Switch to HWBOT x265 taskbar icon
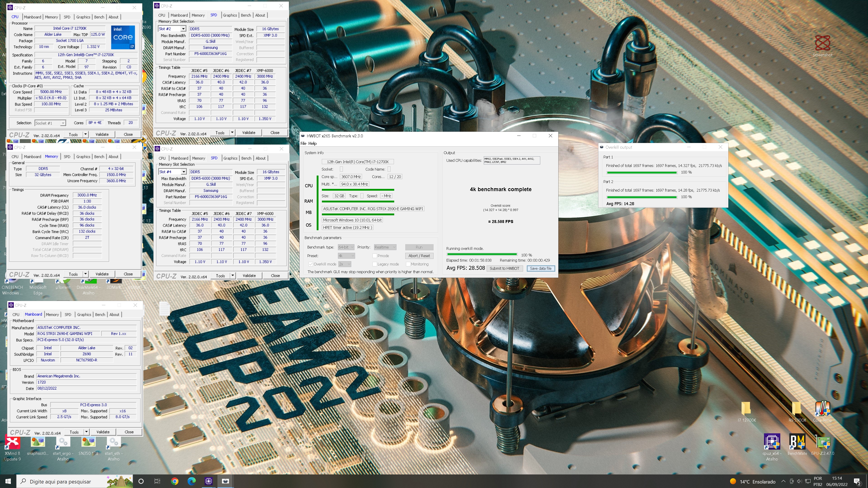Image resolution: width=868 pixels, height=488 pixels. (225, 481)
